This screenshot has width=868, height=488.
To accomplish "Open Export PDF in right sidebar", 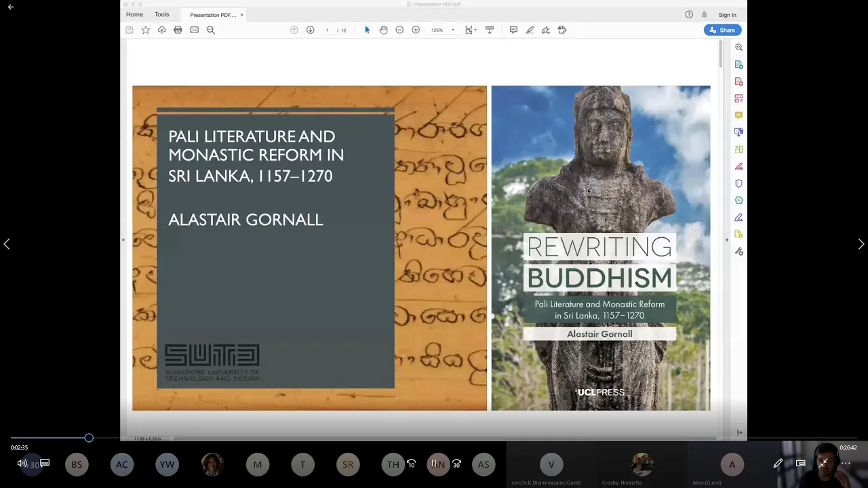I will click(738, 64).
